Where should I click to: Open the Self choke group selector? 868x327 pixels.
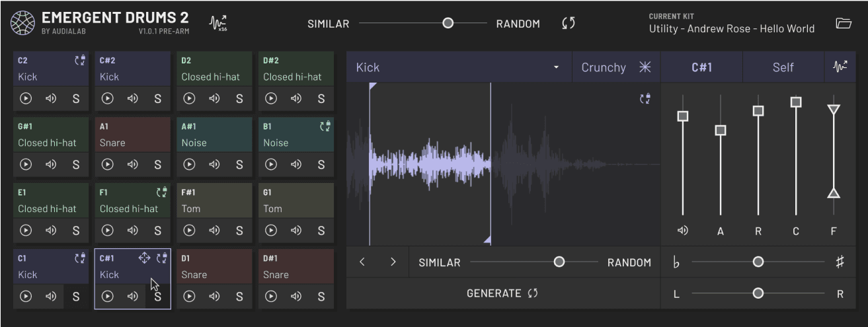(x=783, y=67)
